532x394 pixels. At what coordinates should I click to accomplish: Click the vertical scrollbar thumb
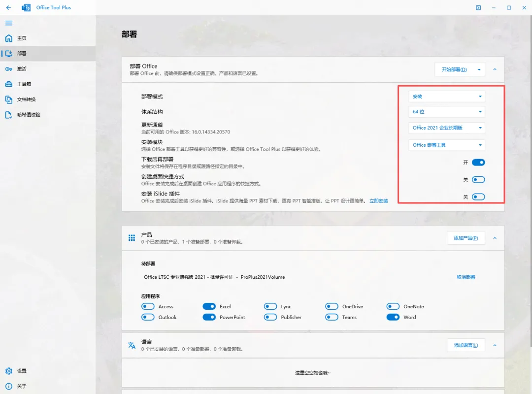pos(530,181)
